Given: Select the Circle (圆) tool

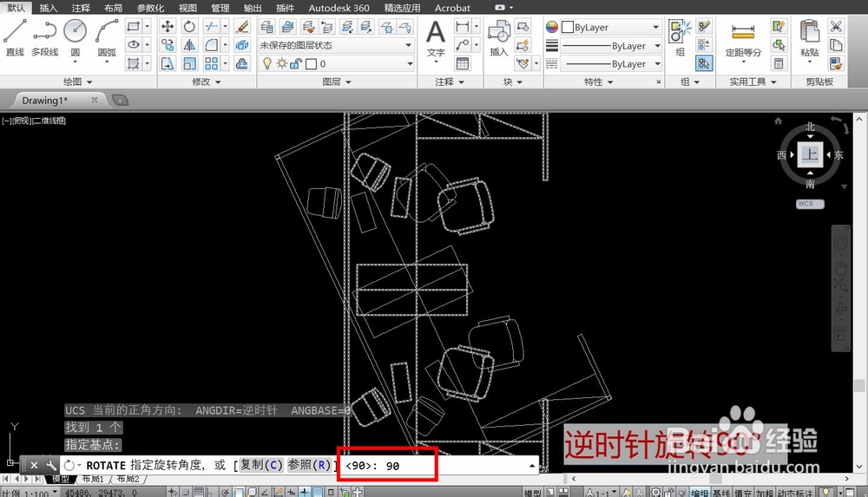Looking at the screenshot, I should coord(75,37).
